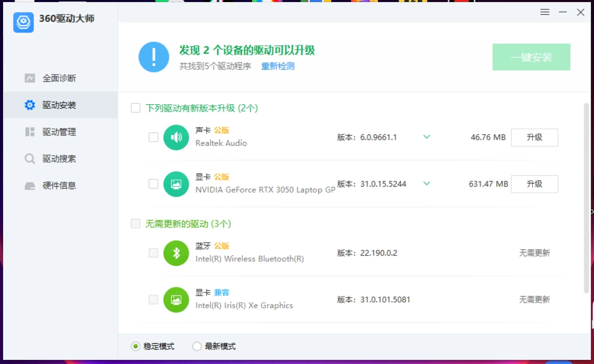Click the 发现 2 个设备的驱动可以升级 headline

coord(247,50)
